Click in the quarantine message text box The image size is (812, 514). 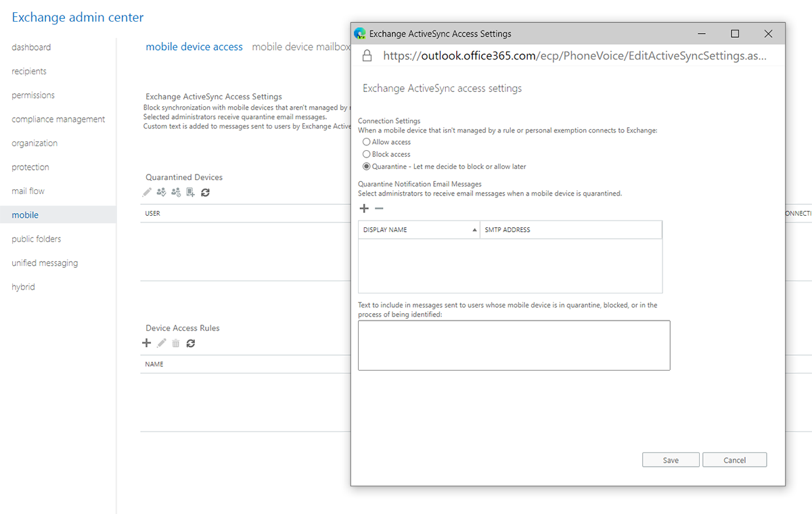click(x=514, y=346)
